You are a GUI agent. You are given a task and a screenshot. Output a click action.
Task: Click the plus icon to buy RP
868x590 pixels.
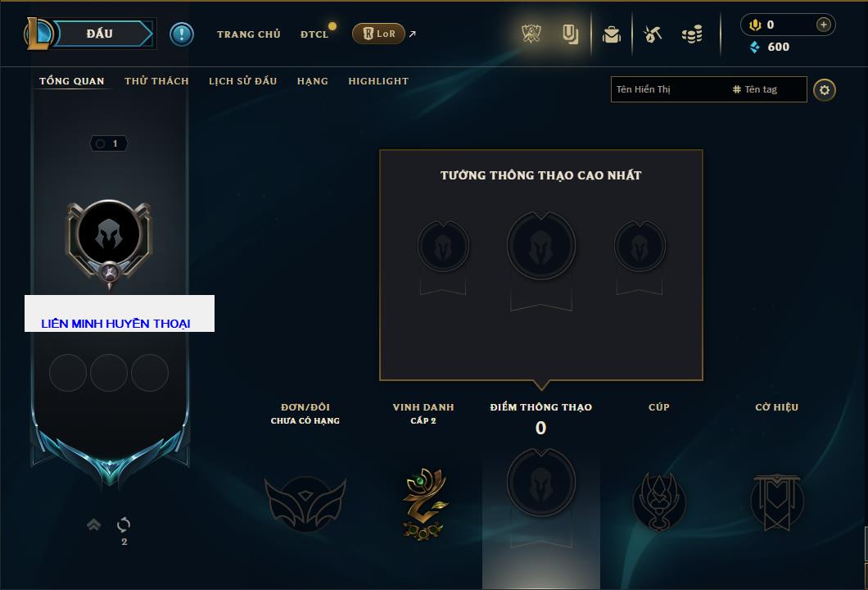823,25
